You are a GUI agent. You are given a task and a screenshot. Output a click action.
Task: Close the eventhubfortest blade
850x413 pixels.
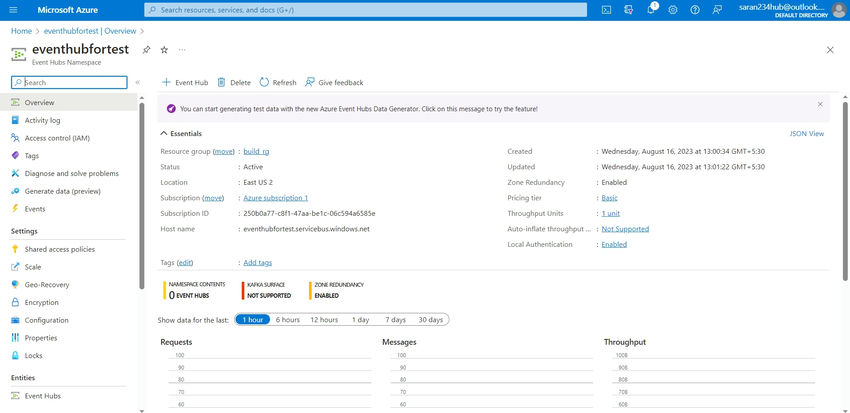(x=830, y=50)
